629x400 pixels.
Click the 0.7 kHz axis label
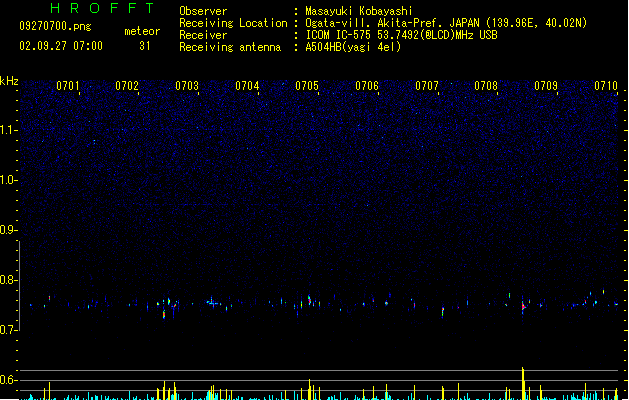(8, 330)
